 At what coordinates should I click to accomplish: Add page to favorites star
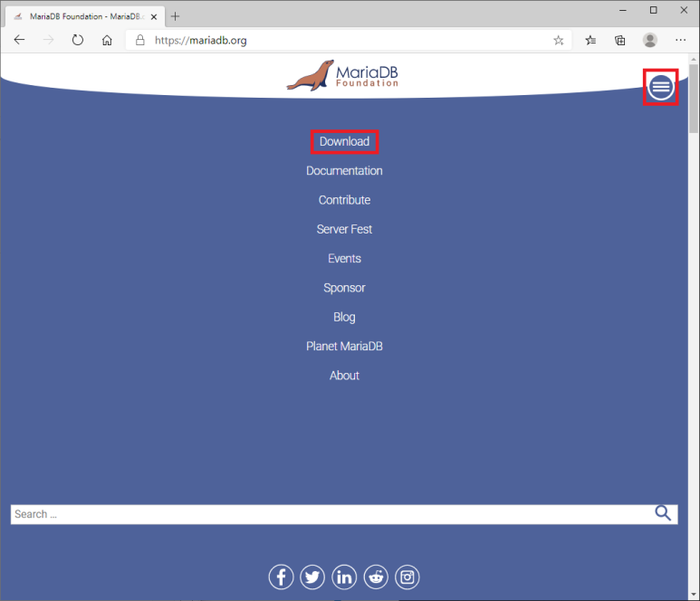[x=559, y=41]
